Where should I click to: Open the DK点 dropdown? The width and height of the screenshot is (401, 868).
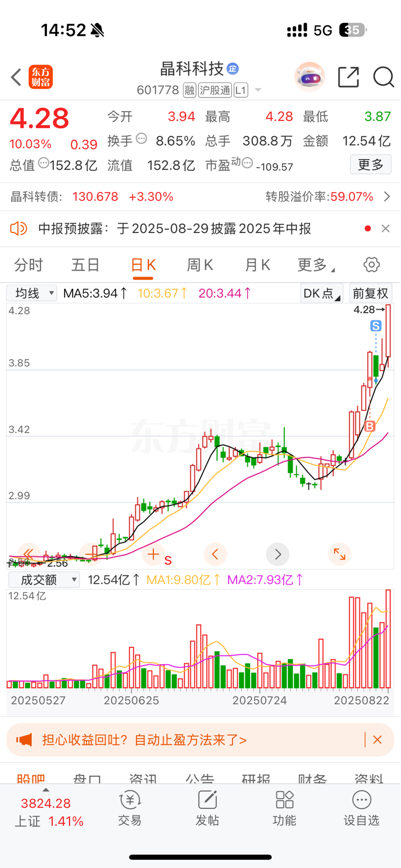pyautogui.click(x=322, y=293)
